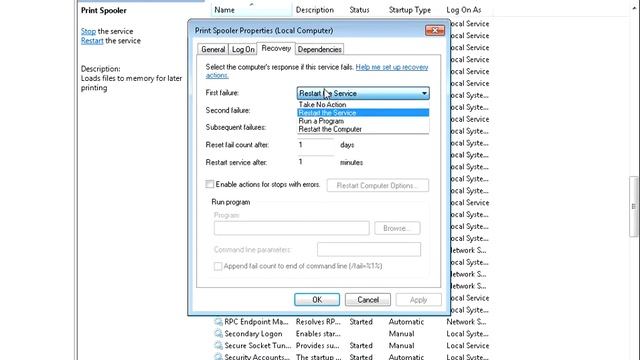640x360 pixels.
Task: Click the Apply button
Action: click(x=418, y=300)
